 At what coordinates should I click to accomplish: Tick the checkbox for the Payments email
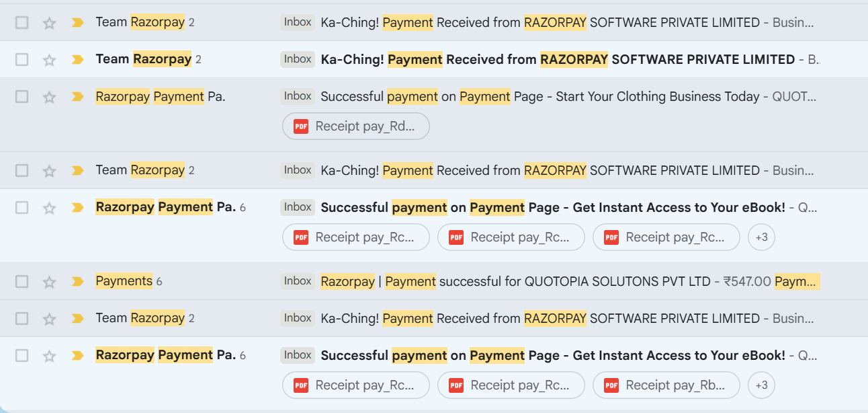(22, 282)
